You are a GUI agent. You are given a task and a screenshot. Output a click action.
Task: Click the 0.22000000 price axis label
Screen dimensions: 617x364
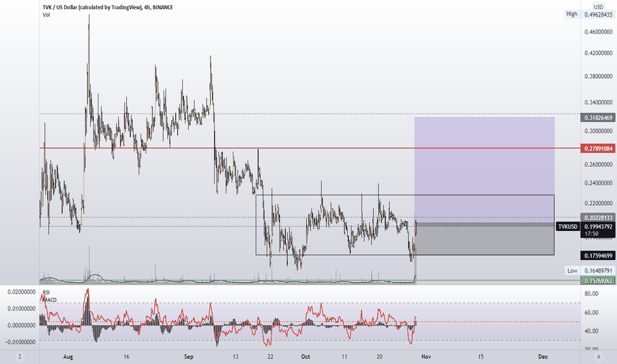598,203
